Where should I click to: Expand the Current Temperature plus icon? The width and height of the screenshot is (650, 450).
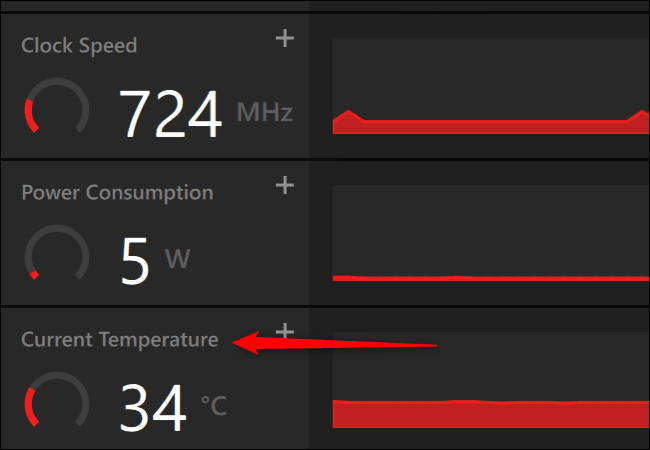pos(285,330)
